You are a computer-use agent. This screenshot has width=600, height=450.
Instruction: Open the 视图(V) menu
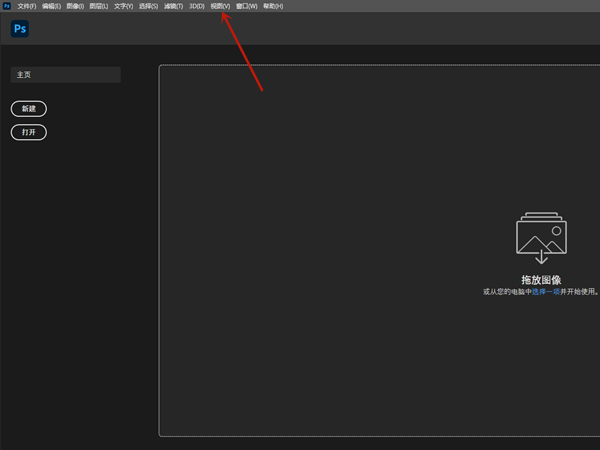click(x=220, y=6)
